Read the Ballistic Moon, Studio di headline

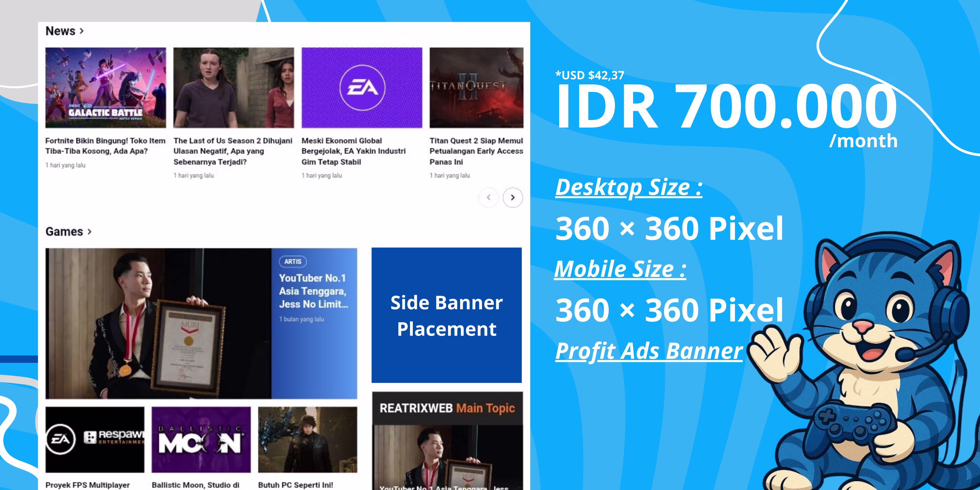(195, 485)
